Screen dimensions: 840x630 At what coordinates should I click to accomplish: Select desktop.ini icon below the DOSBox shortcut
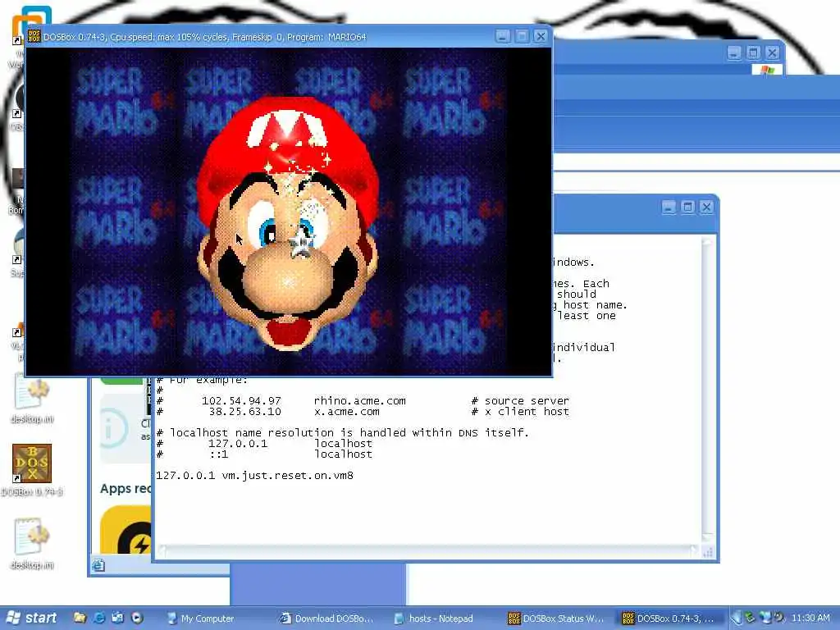tap(32, 544)
